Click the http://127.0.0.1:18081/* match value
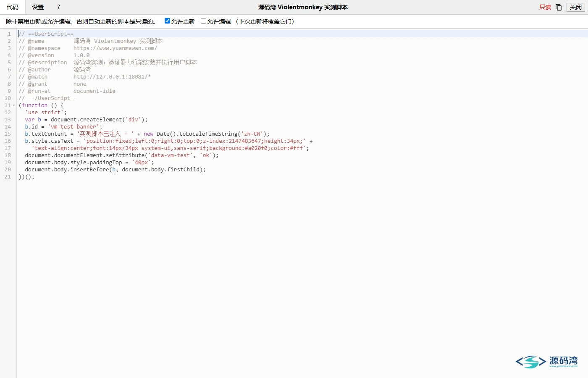Screen dimensions: 588x378 tap(112, 77)
